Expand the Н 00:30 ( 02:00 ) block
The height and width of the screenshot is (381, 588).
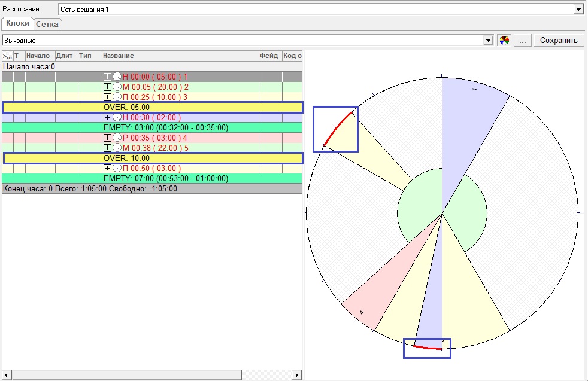tap(107, 118)
